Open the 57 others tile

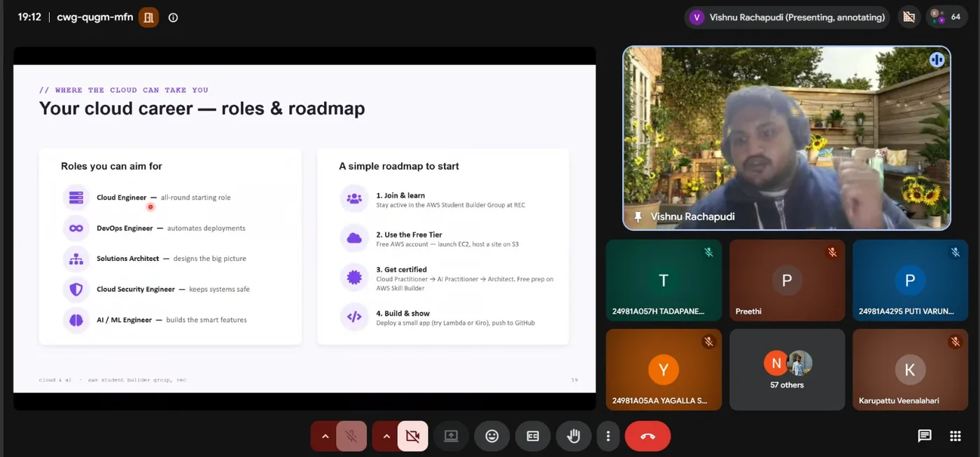[x=787, y=370]
